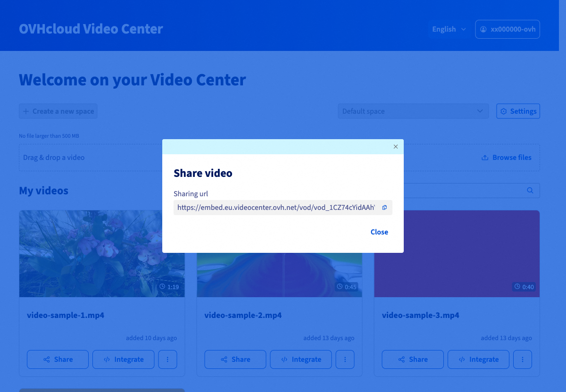Click the plus icon to create a new space

(x=26, y=111)
